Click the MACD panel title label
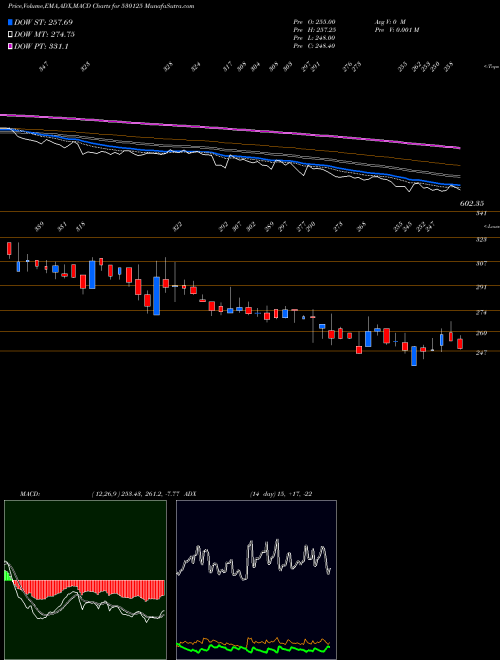500x660 pixels. point(29,494)
